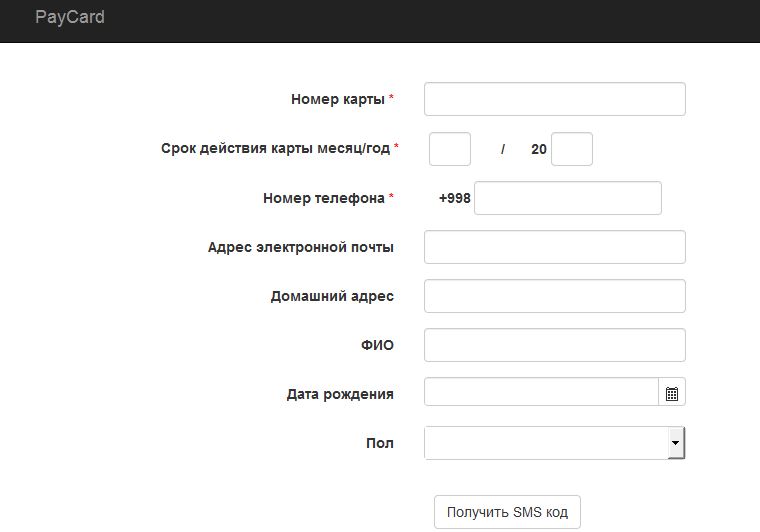Click the phone number field after +998
Viewport: 760px width, 532px height.
point(567,198)
